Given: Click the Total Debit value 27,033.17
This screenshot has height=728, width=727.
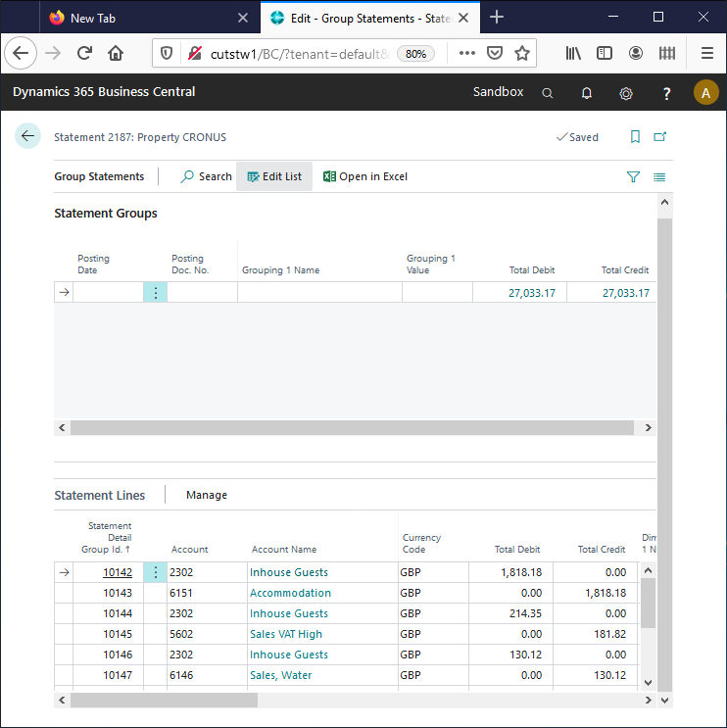Looking at the screenshot, I should [532, 293].
